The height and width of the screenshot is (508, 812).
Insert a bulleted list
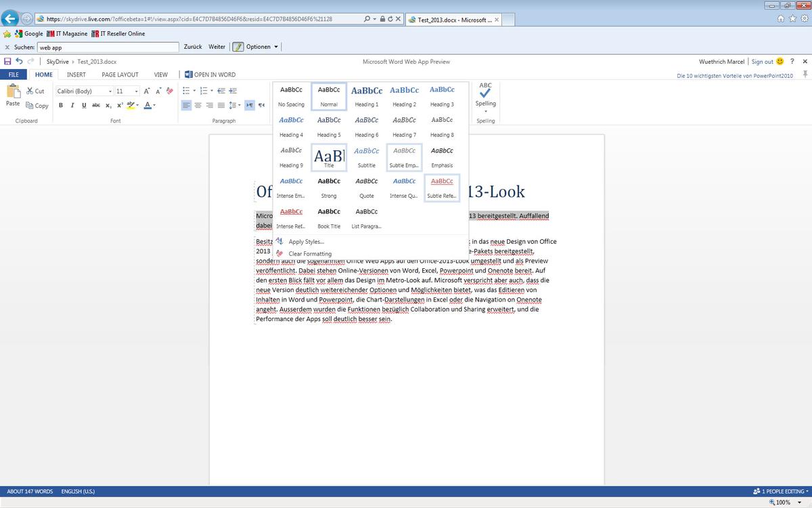pos(186,91)
